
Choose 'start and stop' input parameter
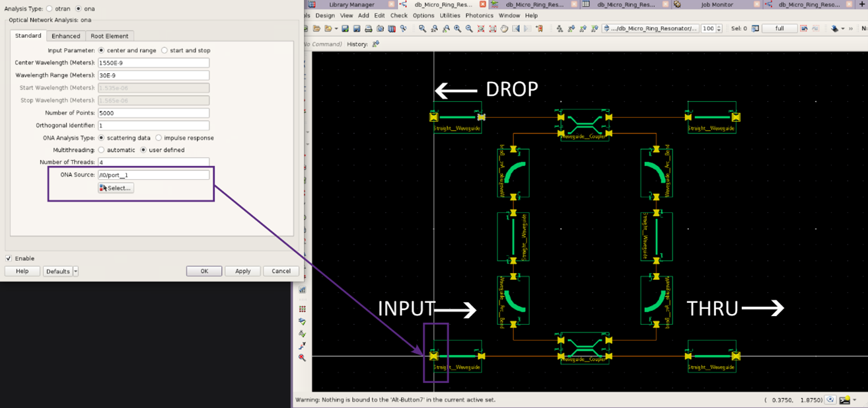[x=164, y=50]
